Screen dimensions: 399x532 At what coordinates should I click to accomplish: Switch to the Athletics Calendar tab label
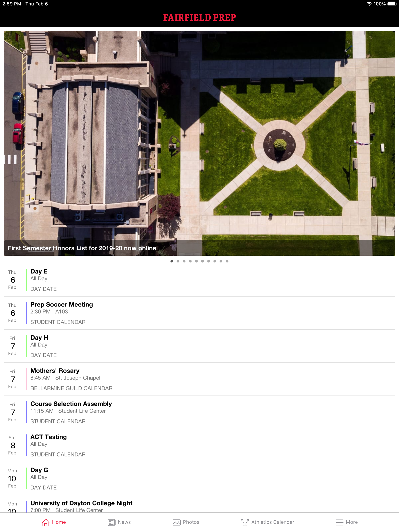(x=273, y=522)
